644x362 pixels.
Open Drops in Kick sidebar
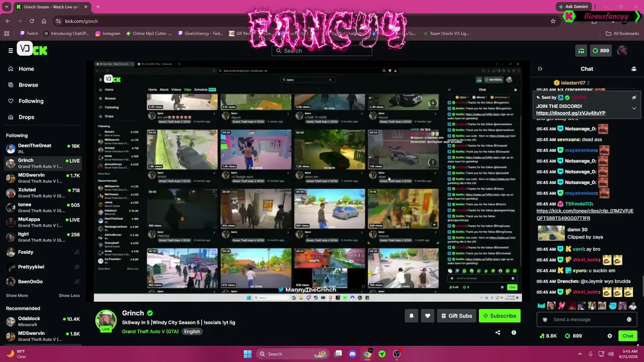point(26,117)
